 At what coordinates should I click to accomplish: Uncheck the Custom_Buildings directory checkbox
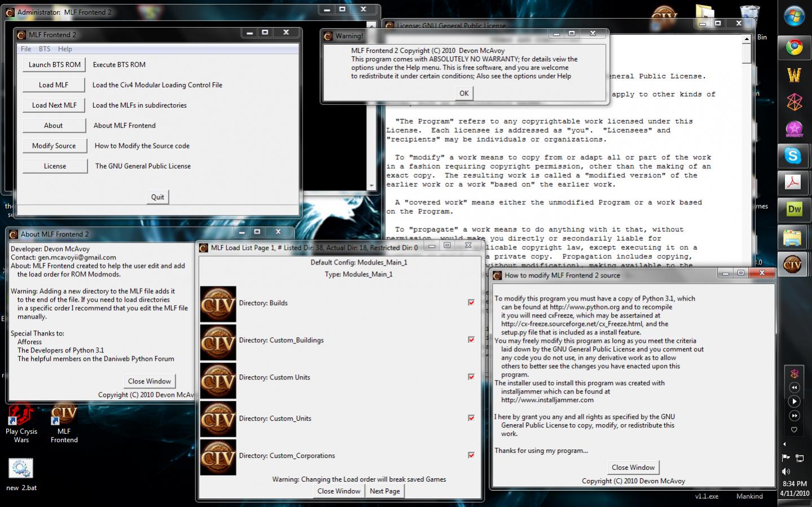tap(471, 340)
